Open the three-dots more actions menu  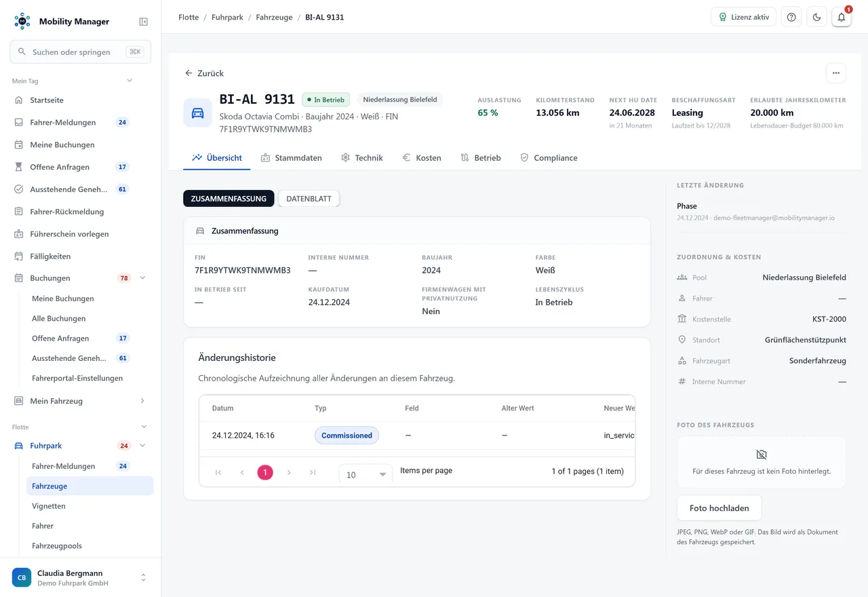835,73
